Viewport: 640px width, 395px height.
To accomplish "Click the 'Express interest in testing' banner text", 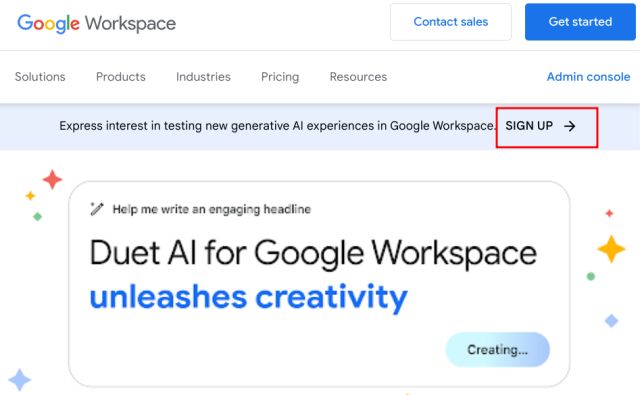I will (x=278, y=126).
